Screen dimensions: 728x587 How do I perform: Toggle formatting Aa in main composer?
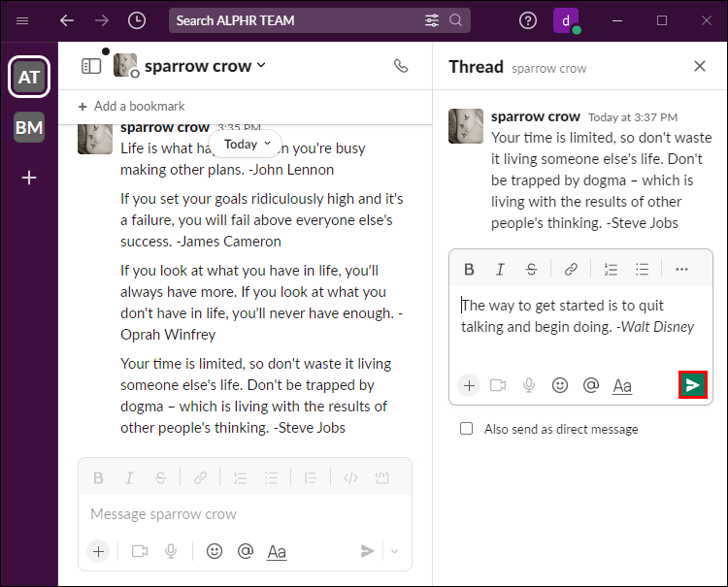277,552
